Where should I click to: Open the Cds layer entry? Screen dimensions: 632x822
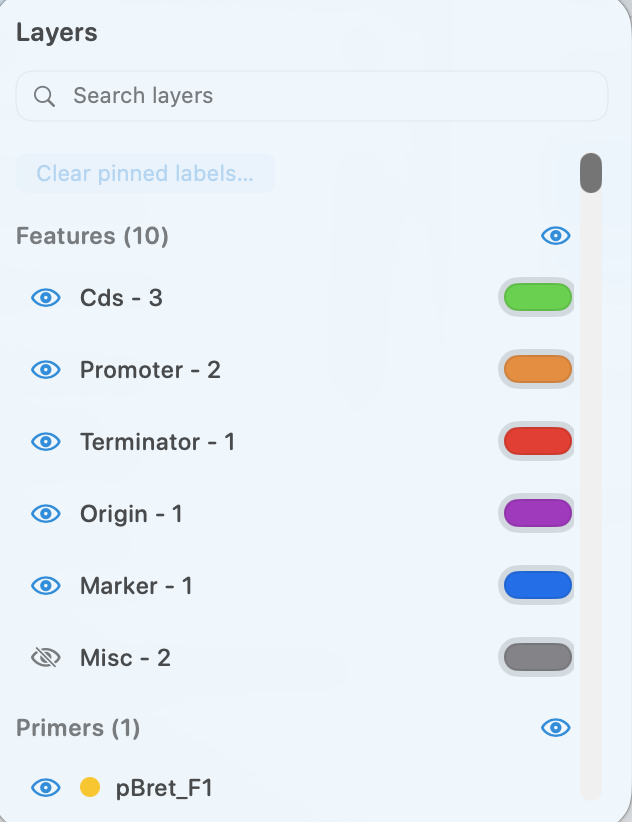point(121,297)
